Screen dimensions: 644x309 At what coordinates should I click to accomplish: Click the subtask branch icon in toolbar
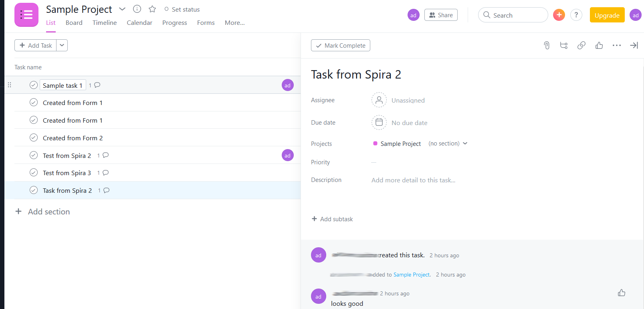tap(564, 45)
